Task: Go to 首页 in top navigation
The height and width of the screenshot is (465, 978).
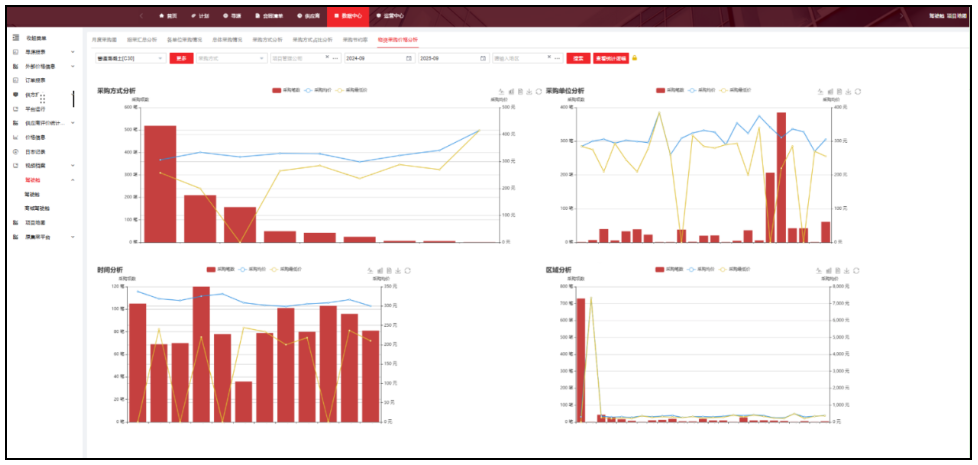Action: [168, 15]
